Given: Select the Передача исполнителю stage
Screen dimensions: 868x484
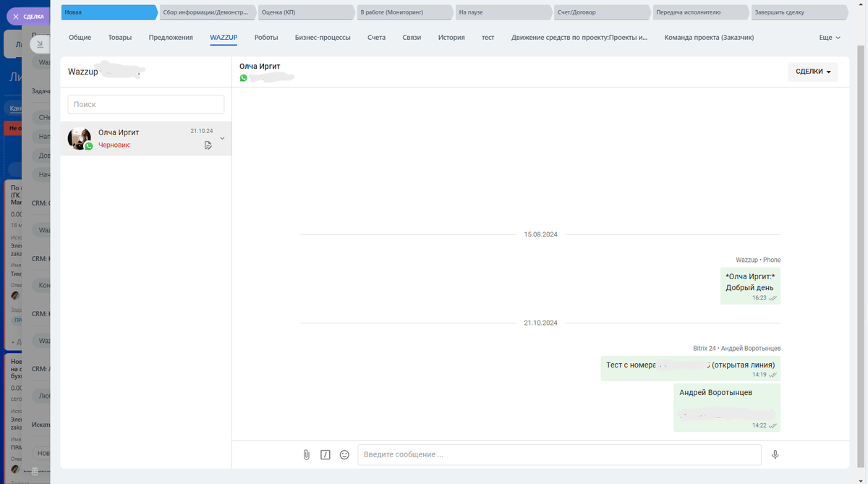Looking at the screenshot, I should (700, 12).
